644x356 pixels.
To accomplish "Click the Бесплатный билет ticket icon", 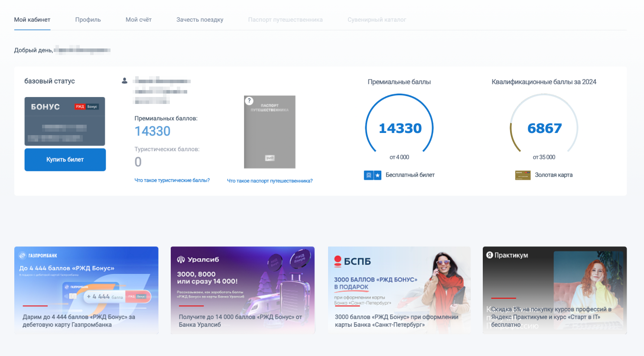I will pos(372,175).
